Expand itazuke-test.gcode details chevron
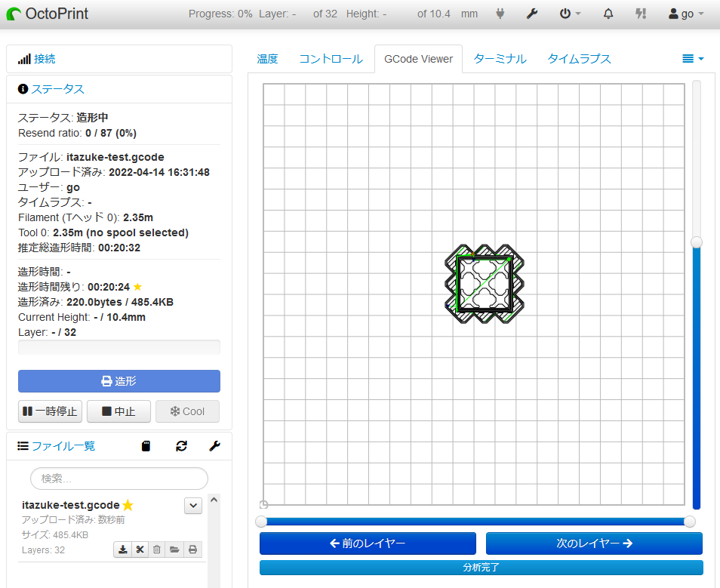 pyautogui.click(x=193, y=506)
